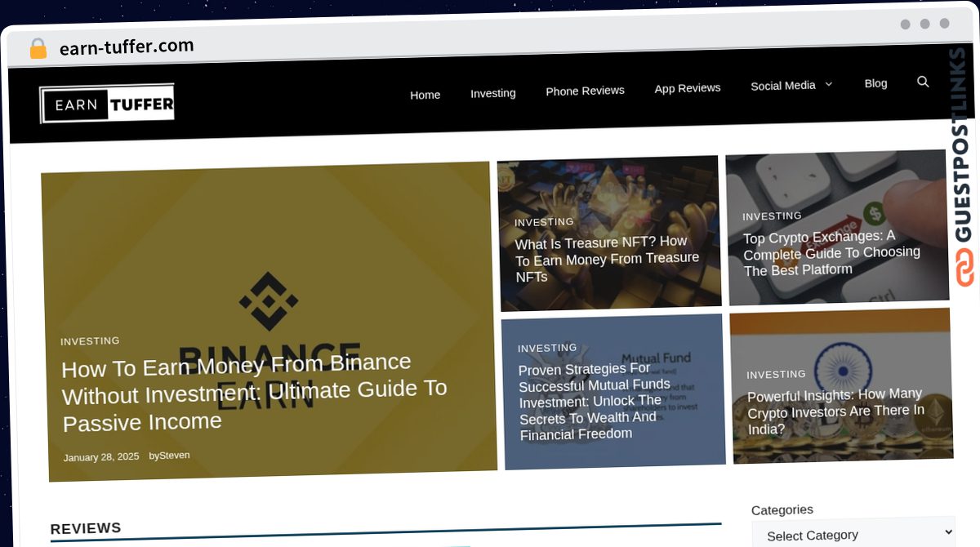Click Investing tag above Crypto Exchanges article

coord(772,216)
